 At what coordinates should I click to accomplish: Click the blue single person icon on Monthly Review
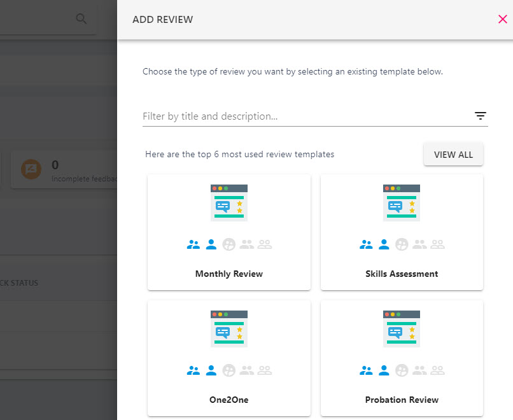tap(211, 244)
